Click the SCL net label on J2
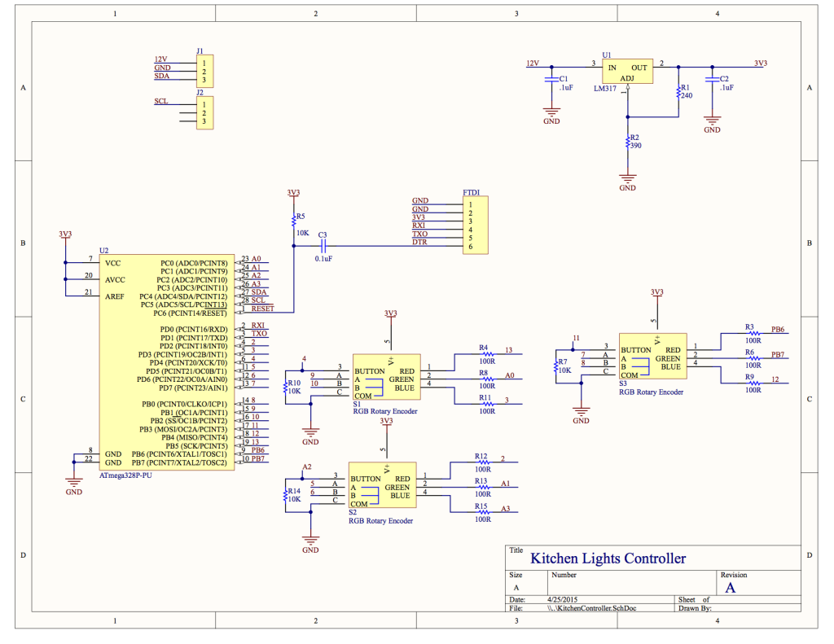Viewport: 834px width, 644px height. 161,101
